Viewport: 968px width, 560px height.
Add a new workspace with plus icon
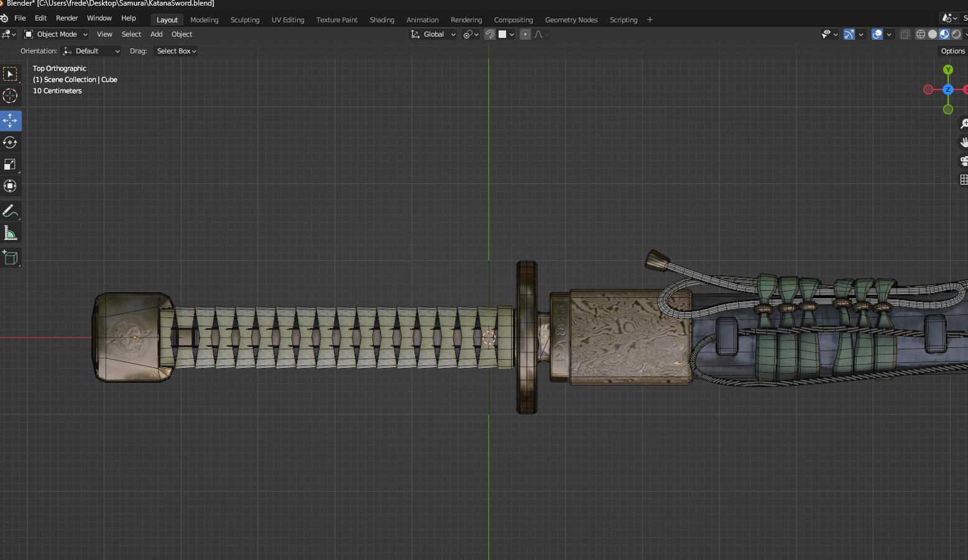pos(650,20)
